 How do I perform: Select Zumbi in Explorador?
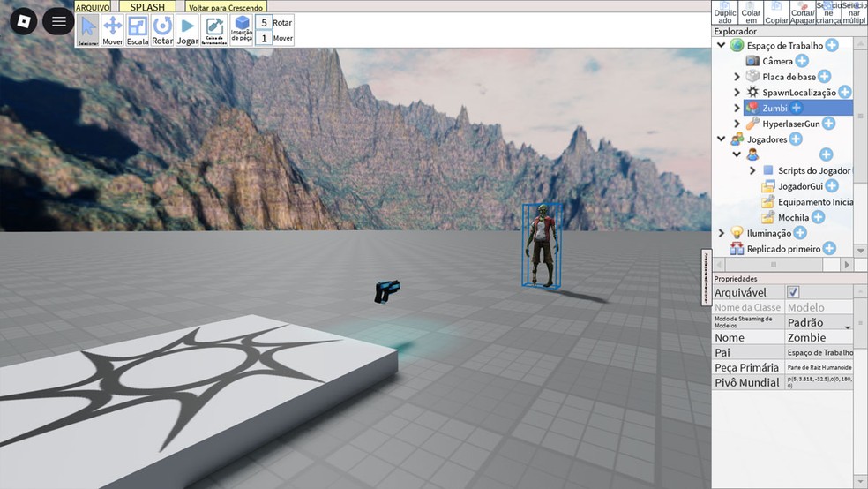[774, 108]
